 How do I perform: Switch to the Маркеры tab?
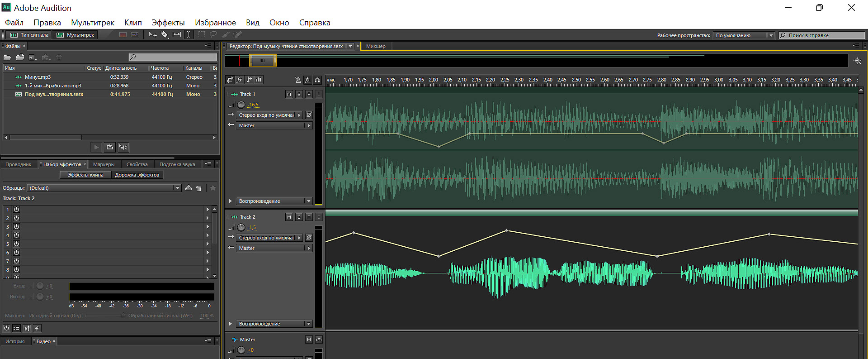tap(104, 164)
